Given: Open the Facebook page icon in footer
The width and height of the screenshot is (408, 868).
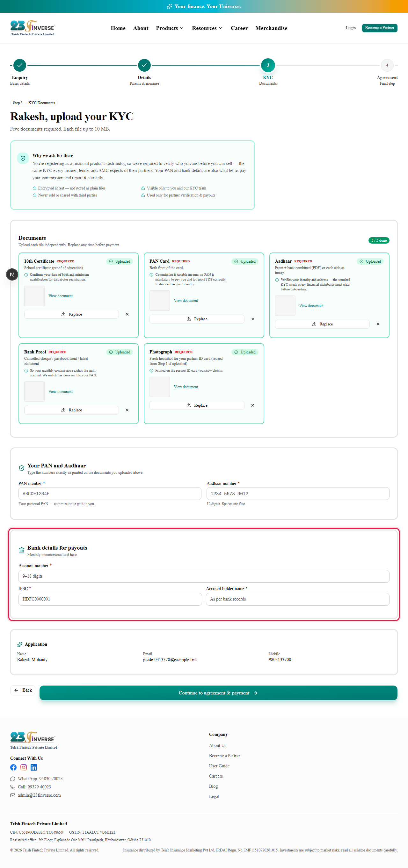Looking at the screenshot, I should [x=13, y=767].
